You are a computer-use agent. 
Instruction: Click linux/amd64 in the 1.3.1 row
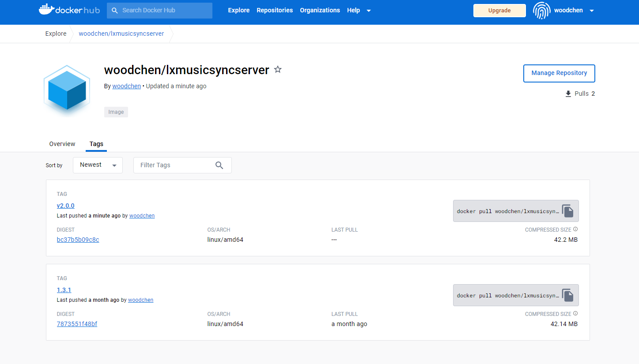point(225,324)
